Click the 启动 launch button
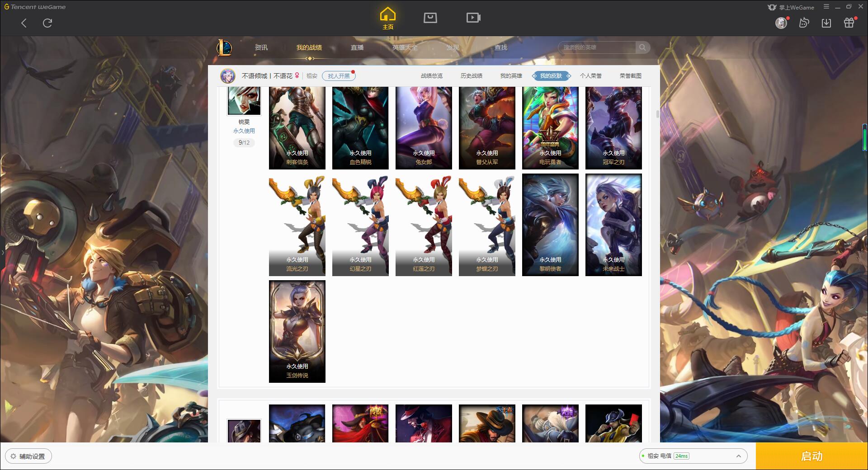The width and height of the screenshot is (868, 470). tap(812, 456)
